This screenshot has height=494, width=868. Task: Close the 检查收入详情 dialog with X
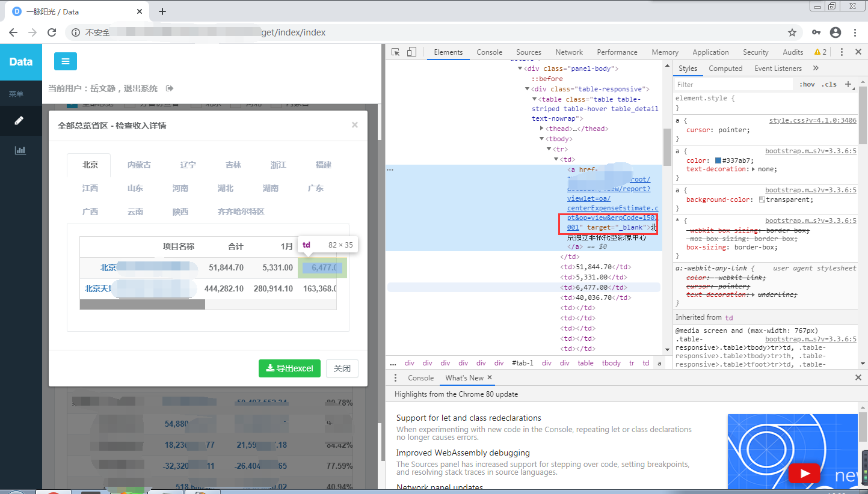pyautogui.click(x=355, y=125)
